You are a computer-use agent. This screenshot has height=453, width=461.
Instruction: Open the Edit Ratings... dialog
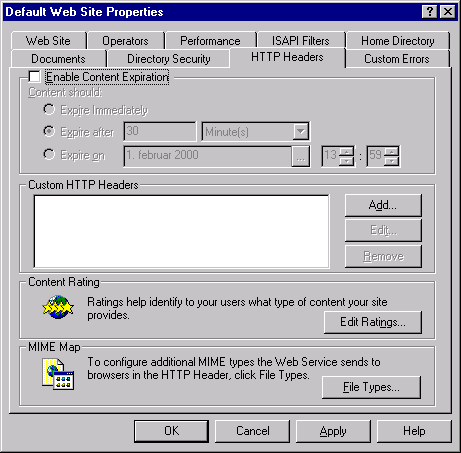click(373, 322)
